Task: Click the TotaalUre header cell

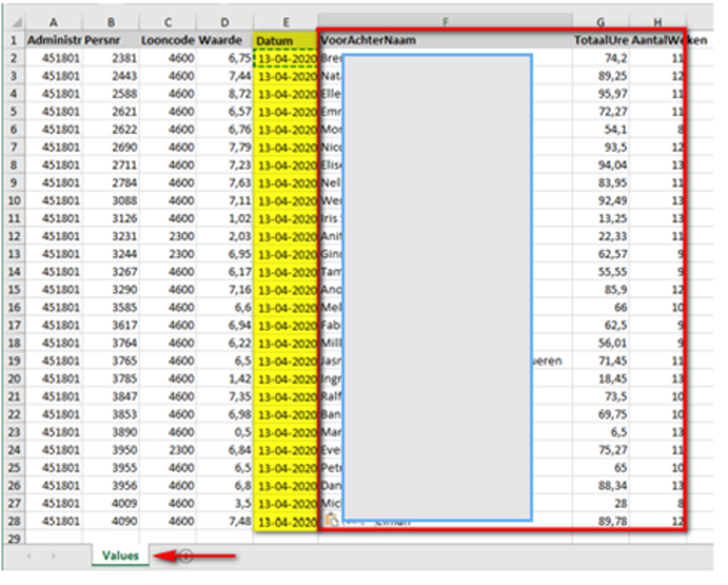Action: 601,40
